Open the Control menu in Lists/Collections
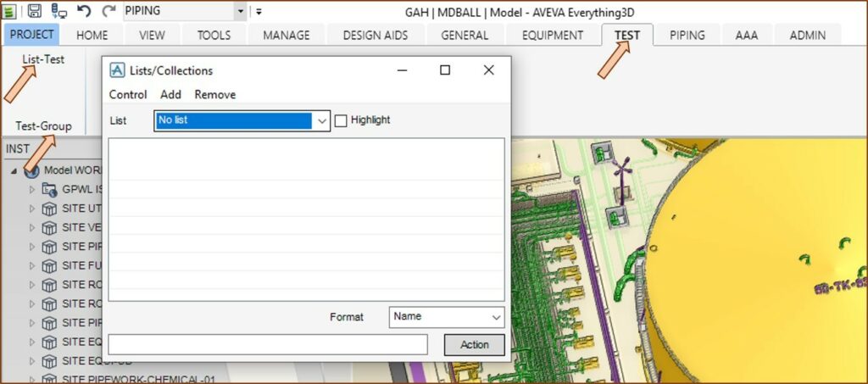The height and width of the screenshot is (384, 868). tap(128, 95)
